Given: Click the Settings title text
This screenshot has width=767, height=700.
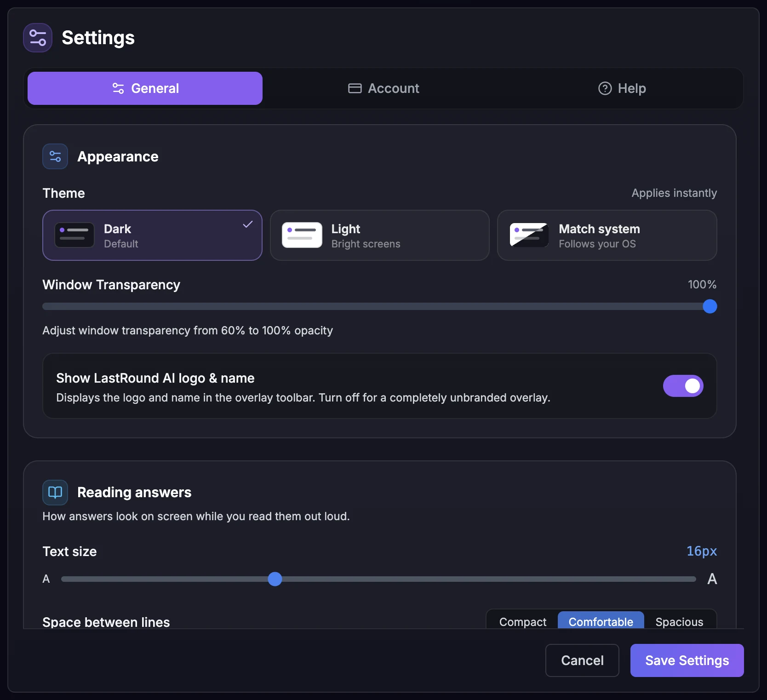Looking at the screenshot, I should click(98, 38).
